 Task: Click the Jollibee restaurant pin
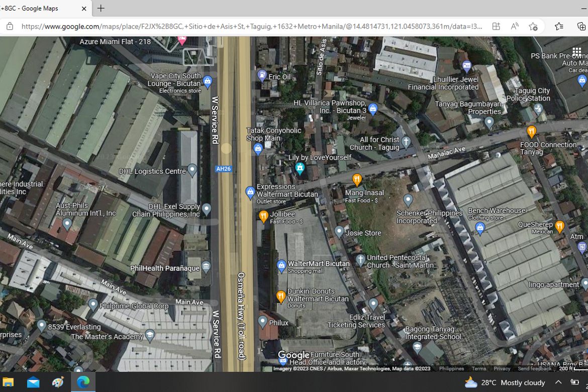(x=263, y=216)
